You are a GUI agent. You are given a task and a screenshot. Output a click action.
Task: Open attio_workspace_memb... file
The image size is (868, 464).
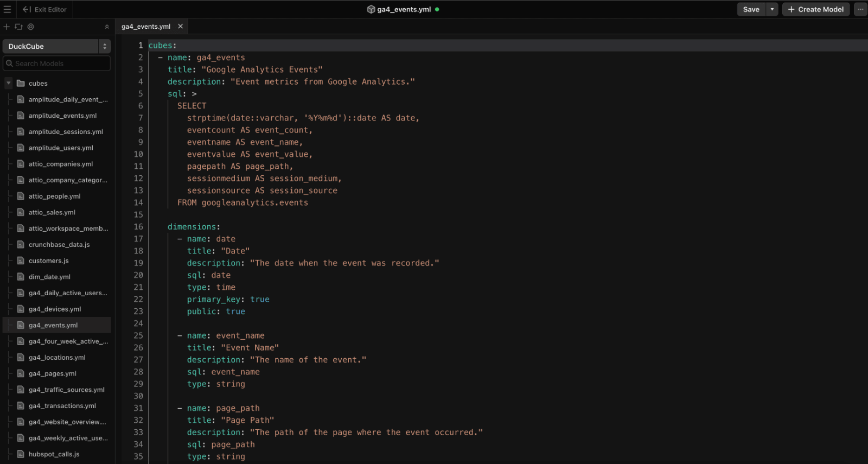click(x=68, y=228)
